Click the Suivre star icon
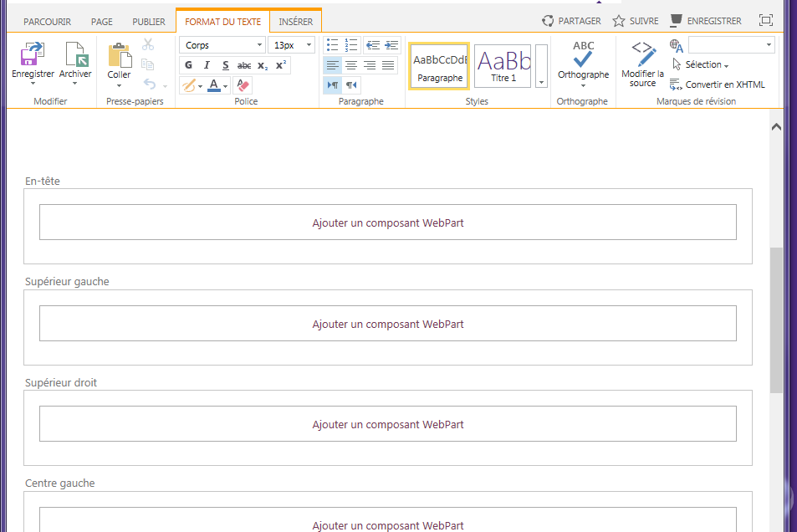The height and width of the screenshot is (532, 797). [x=619, y=21]
